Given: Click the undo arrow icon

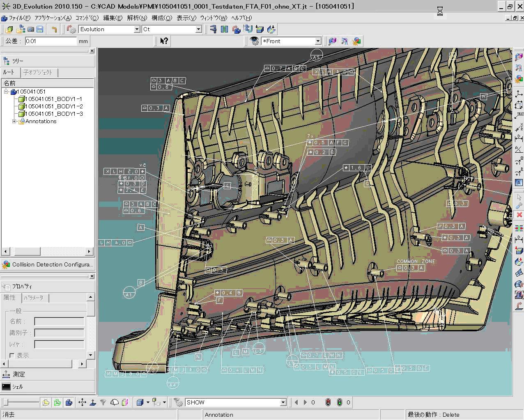Looking at the screenshot, I should click(54, 29).
